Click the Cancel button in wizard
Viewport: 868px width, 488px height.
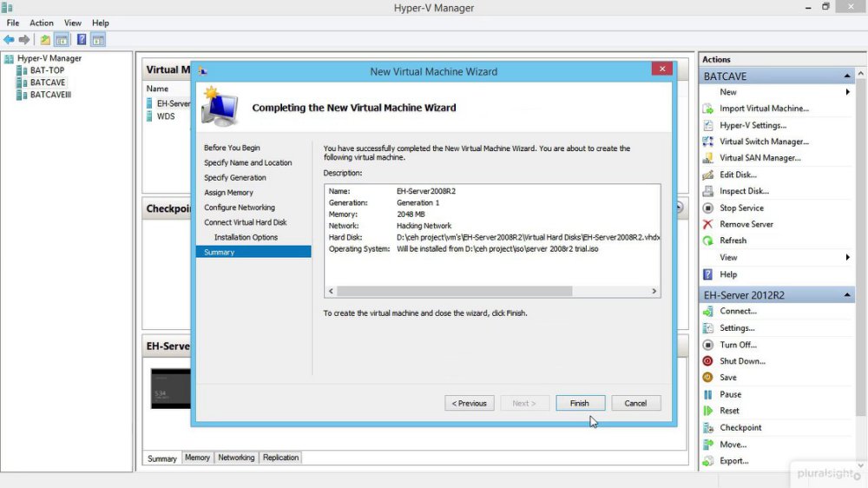pyautogui.click(x=635, y=403)
